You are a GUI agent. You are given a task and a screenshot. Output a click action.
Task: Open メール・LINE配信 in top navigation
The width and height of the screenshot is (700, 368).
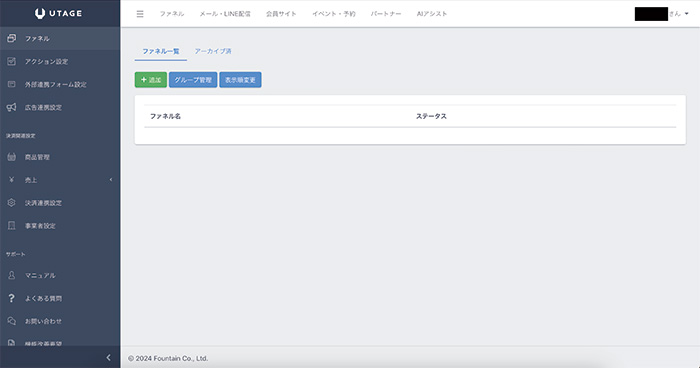pyautogui.click(x=225, y=14)
